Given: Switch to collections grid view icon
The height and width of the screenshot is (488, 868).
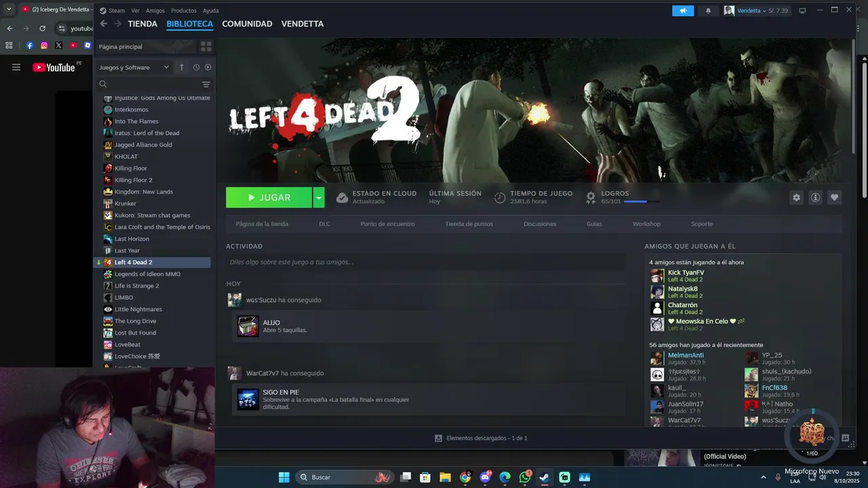Looking at the screenshot, I should coord(206,46).
